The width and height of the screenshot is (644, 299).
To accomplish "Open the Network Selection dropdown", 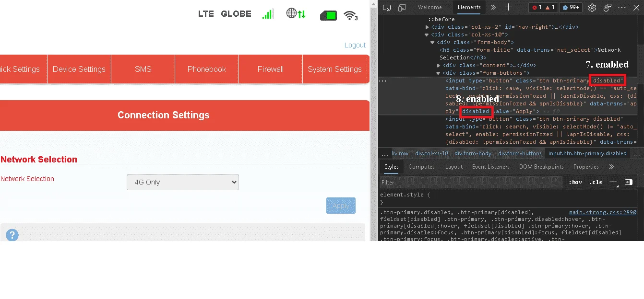I will pyautogui.click(x=183, y=182).
